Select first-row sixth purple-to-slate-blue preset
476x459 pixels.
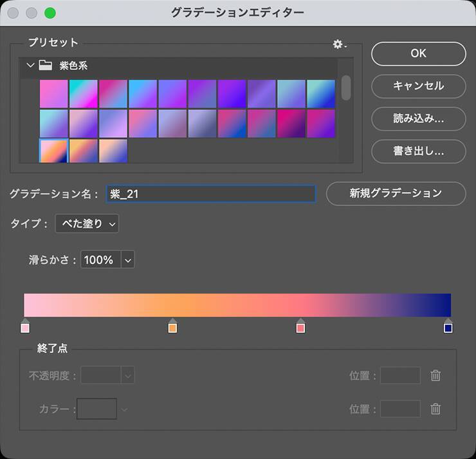pyautogui.click(x=202, y=94)
